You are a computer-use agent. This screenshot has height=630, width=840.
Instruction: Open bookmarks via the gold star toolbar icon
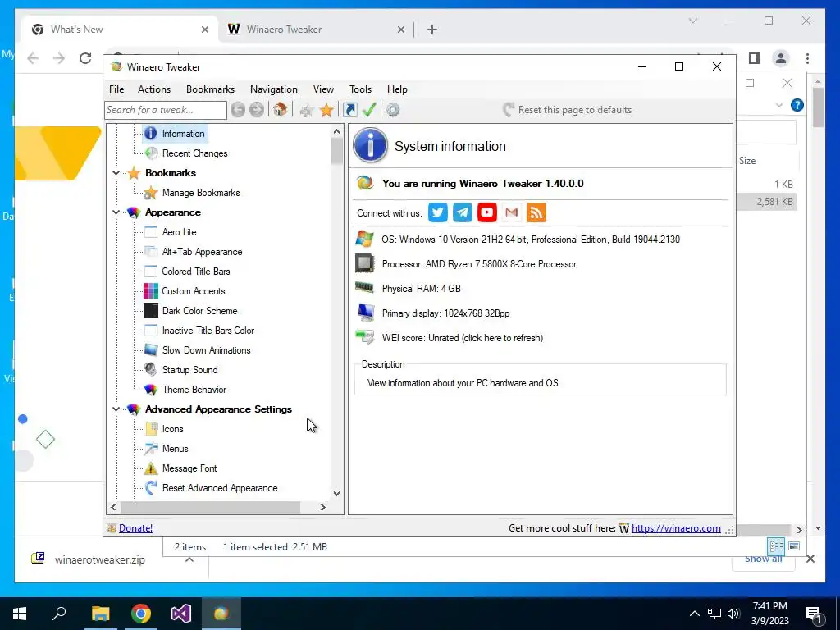pyautogui.click(x=326, y=110)
